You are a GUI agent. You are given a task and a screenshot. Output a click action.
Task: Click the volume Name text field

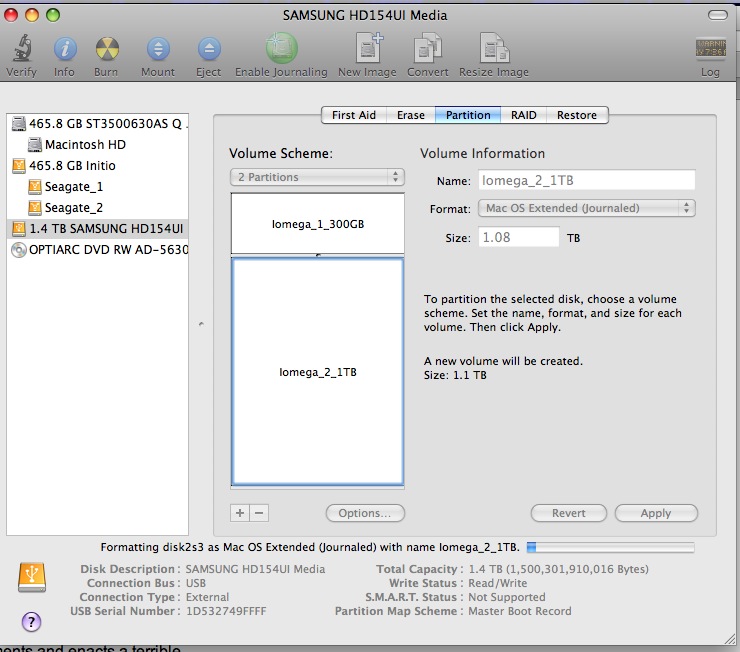[x=585, y=180]
